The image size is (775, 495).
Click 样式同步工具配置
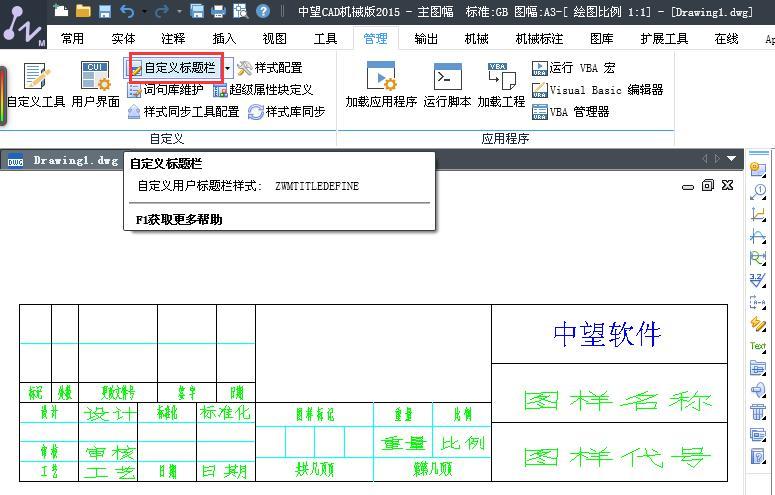click(184, 112)
